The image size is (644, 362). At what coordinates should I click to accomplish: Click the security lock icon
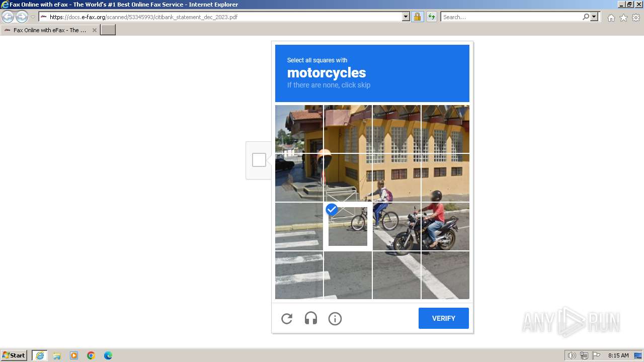pos(417,17)
